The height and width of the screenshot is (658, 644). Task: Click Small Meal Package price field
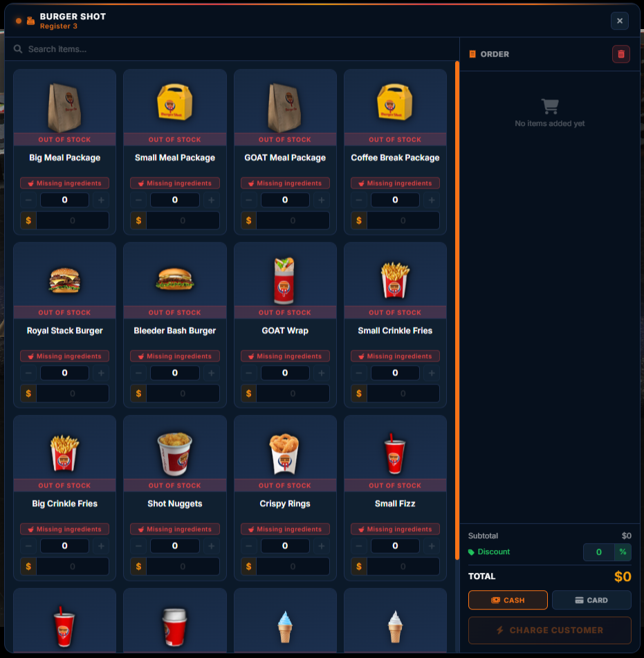coord(183,220)
